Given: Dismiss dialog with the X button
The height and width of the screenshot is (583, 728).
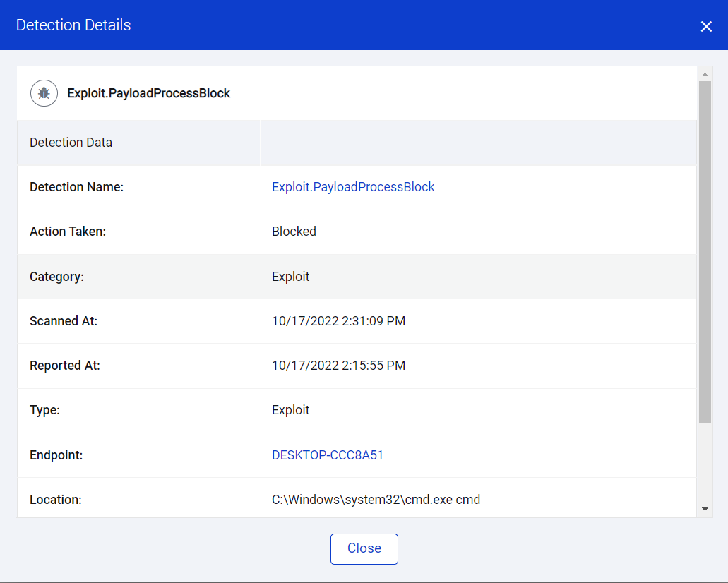Looking at the screenshot, I should 706,25.
